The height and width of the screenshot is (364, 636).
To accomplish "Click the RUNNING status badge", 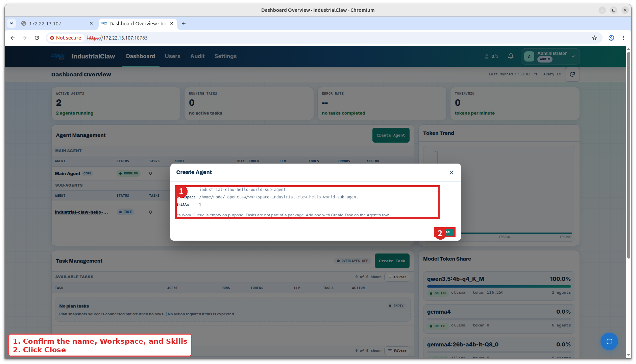I will pyautogui.click(x=128, y=173).
